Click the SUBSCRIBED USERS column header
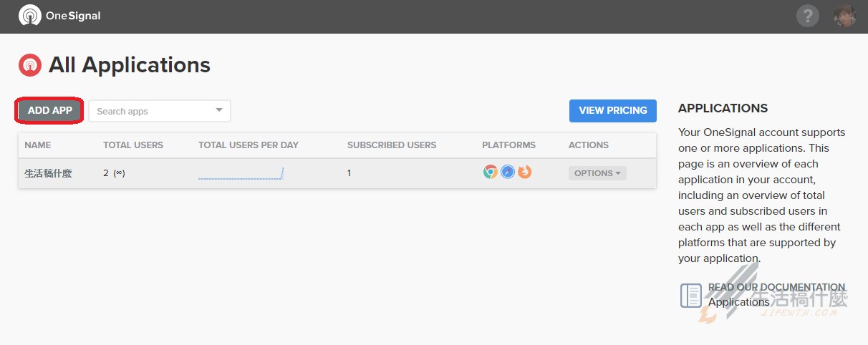This screenshot has width=868, height=345. [392, 145]
